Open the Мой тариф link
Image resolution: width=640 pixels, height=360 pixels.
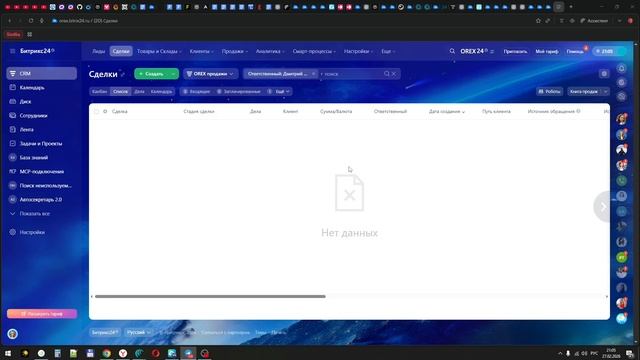tap(547, 51)
